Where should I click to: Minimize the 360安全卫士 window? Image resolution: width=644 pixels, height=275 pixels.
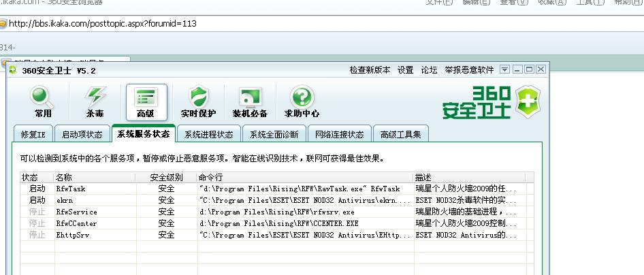[517, 69]
